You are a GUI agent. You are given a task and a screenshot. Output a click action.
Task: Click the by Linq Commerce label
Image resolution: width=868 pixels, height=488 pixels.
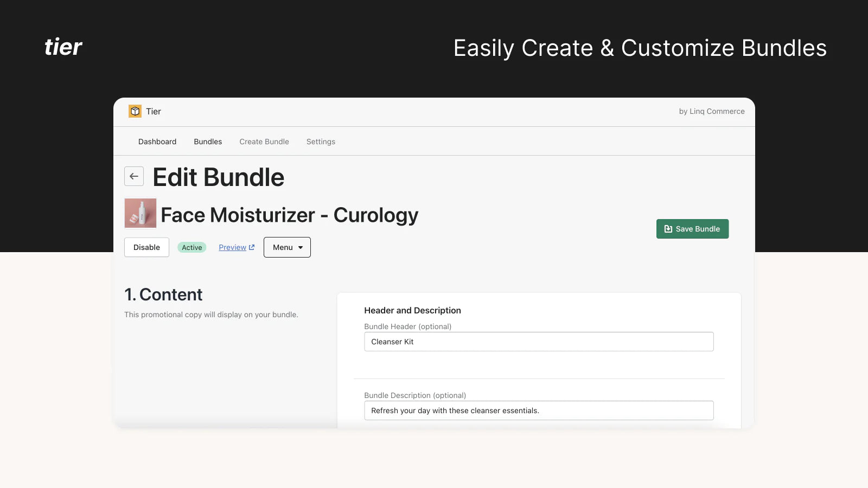[x=712, y=111]
